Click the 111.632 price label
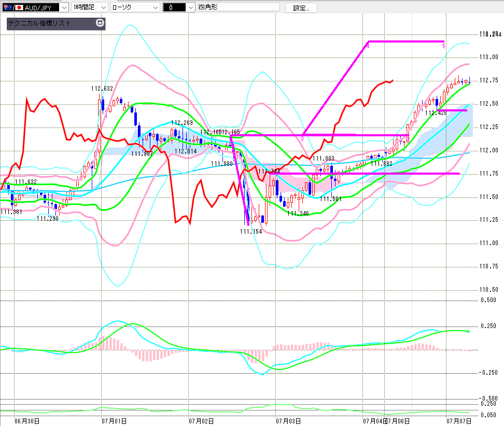 coord(26,182)
